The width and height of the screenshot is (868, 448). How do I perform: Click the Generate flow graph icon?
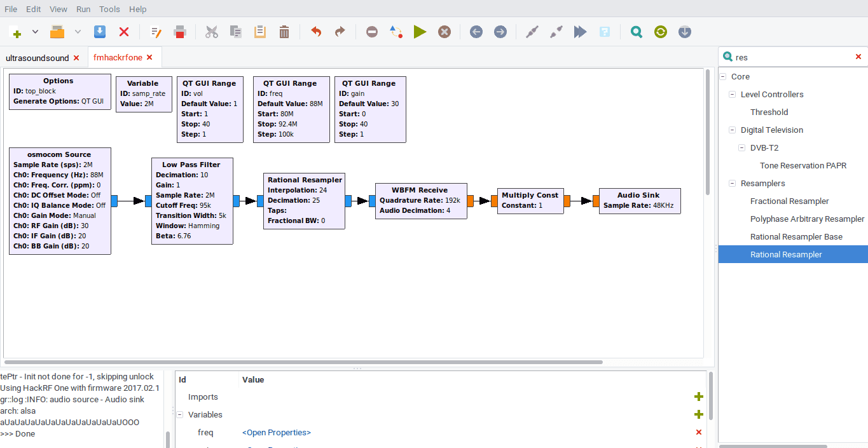396,32
